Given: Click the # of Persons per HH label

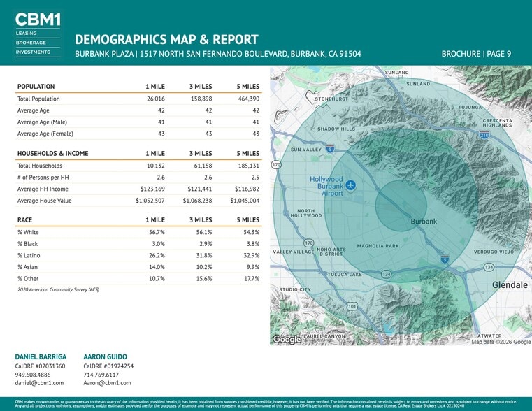Looking at the screenshot, I should click(43, 178).
